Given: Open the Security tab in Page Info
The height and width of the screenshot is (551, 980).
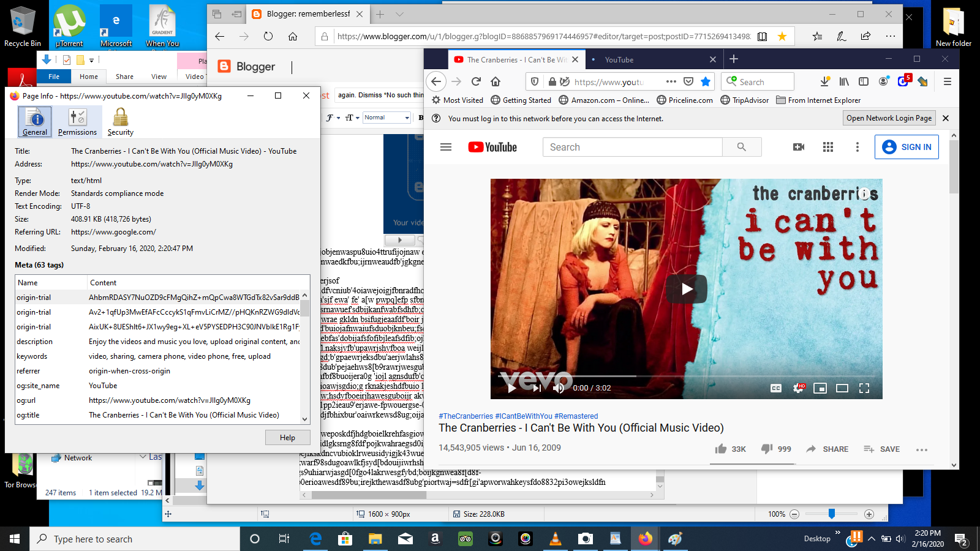Looking at the screenshot, I should click(x=121, y=121).
